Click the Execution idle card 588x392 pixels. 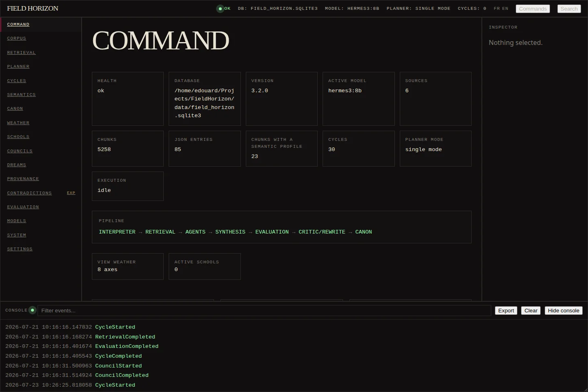[128, 186]
